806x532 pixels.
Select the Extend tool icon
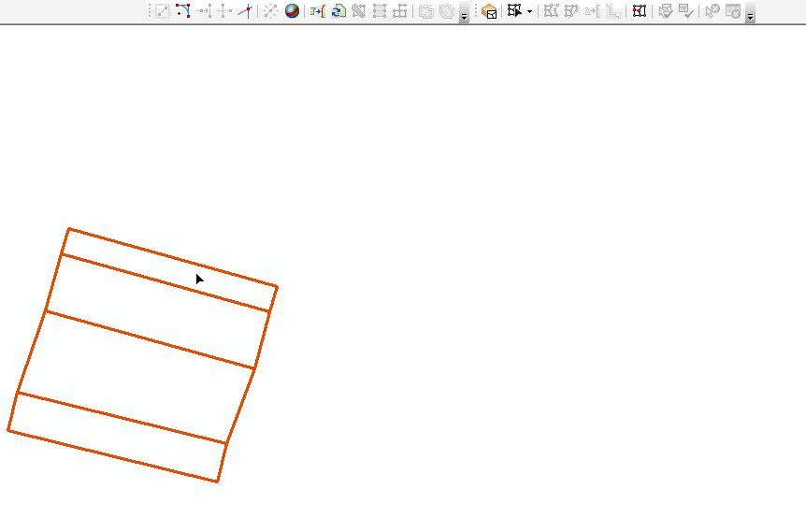click(204, 11)
